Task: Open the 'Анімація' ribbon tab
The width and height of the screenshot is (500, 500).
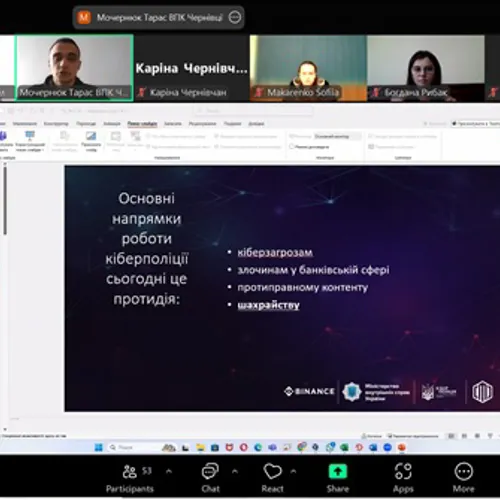Action: pos(112,124)
